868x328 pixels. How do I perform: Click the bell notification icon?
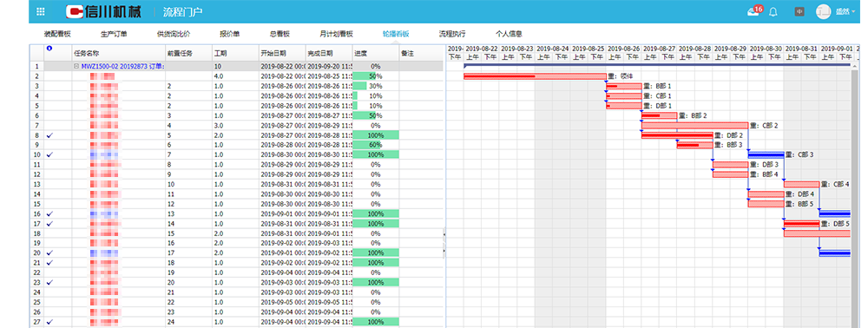point(773,11)
